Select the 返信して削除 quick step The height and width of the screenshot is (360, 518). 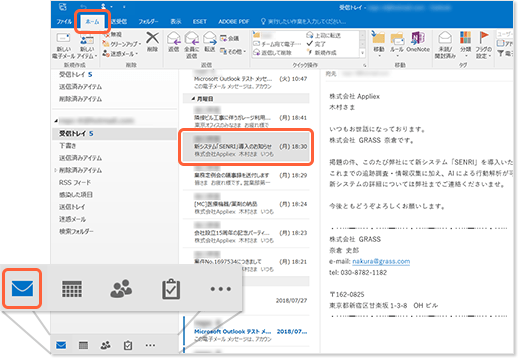[x=272, y=52]
